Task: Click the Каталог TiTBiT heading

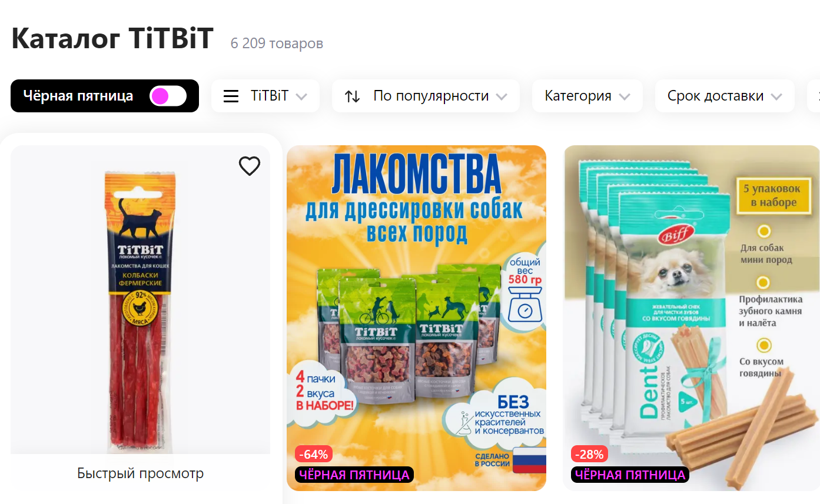Action: (x=112, y=39)
